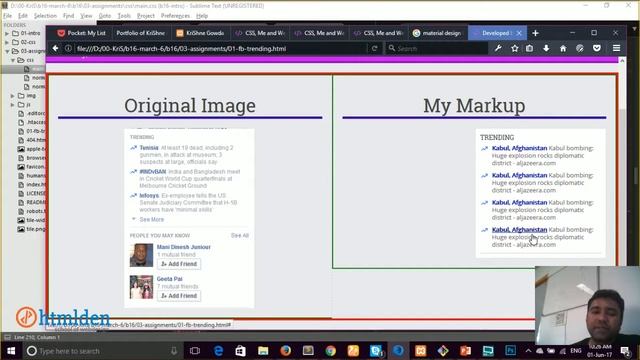Launch Microsoft Edge from taskbar
The image size is (640, 360).
click(x=218, y=351)
